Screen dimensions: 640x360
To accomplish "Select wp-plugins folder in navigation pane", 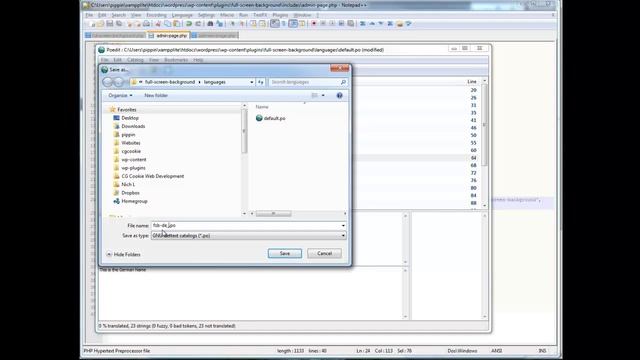I will pos(129,168).
